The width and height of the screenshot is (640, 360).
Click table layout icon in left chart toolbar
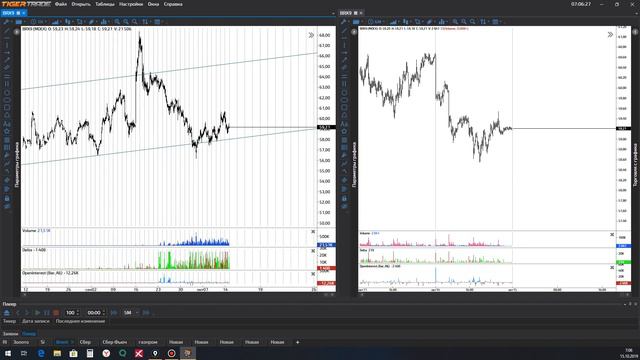tap(158, 22)
